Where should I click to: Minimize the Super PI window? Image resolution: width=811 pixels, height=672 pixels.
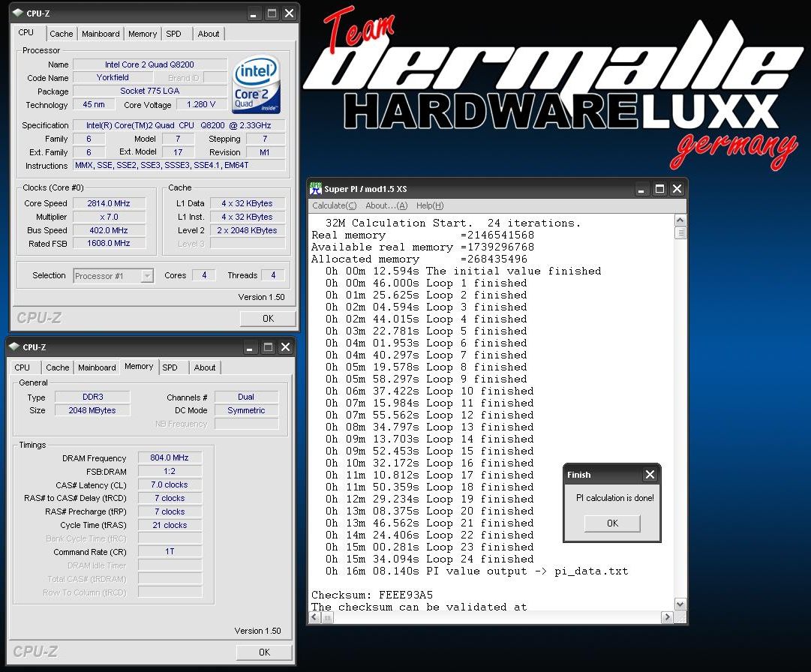pos(641,189)
